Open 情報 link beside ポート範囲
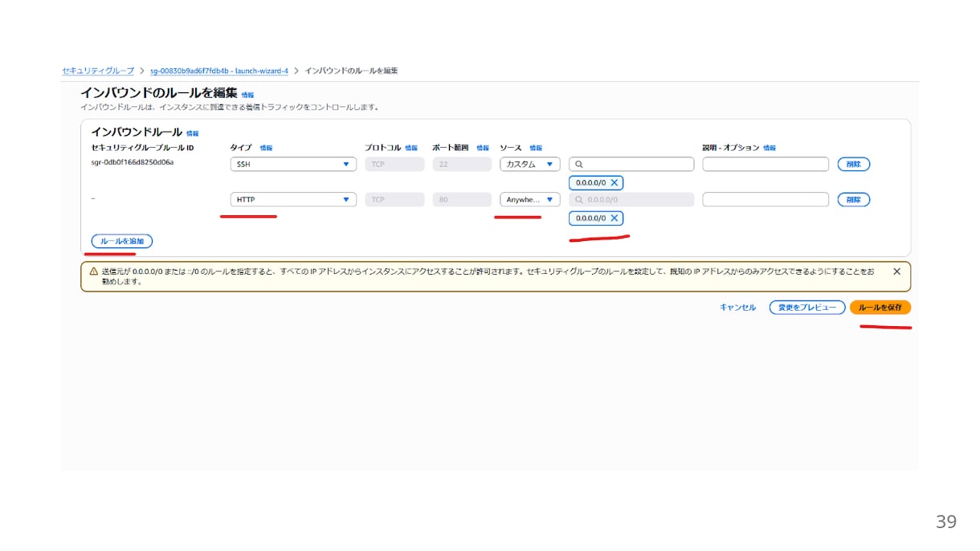Screen dimensions: 980x551 click(x=482, y=148)
